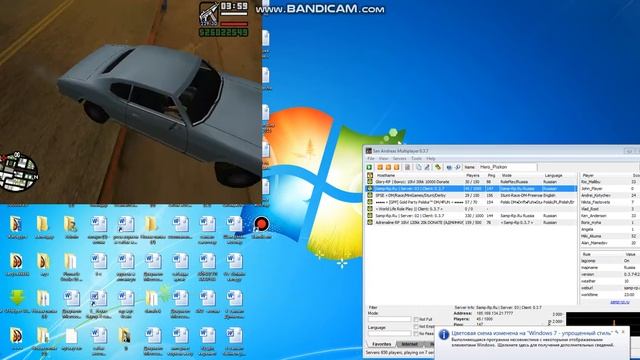Click the first orange Add Server icon
Viewport: 640px width, 360px height.
point(380,167)
